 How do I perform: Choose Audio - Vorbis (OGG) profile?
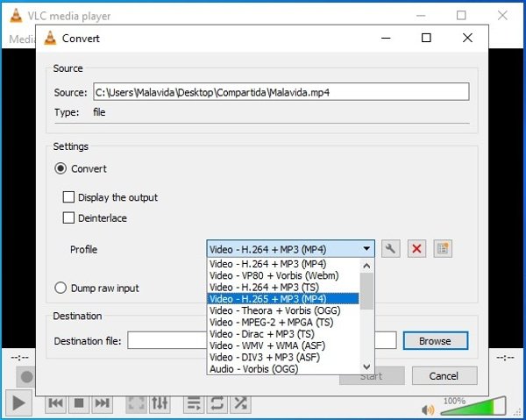click(283, 368)
